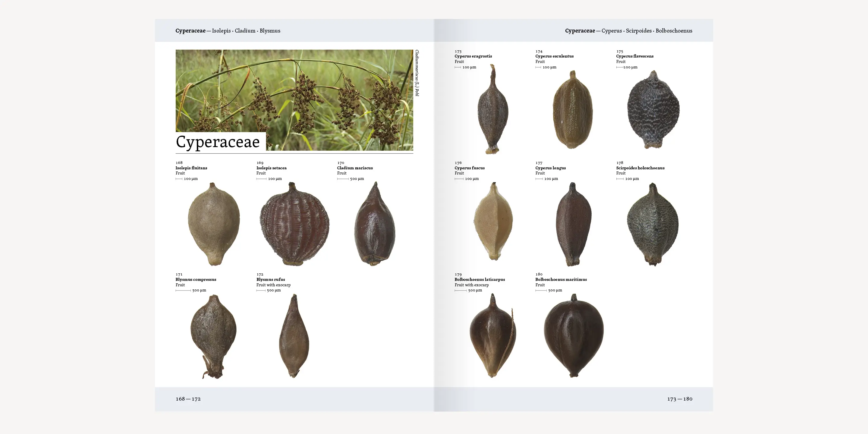Click the entry number 174

pos(539,52)
